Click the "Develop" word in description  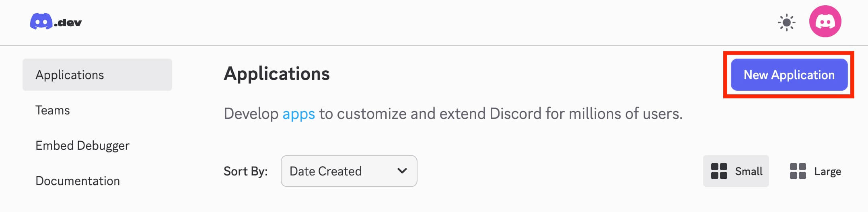(251, 114)
